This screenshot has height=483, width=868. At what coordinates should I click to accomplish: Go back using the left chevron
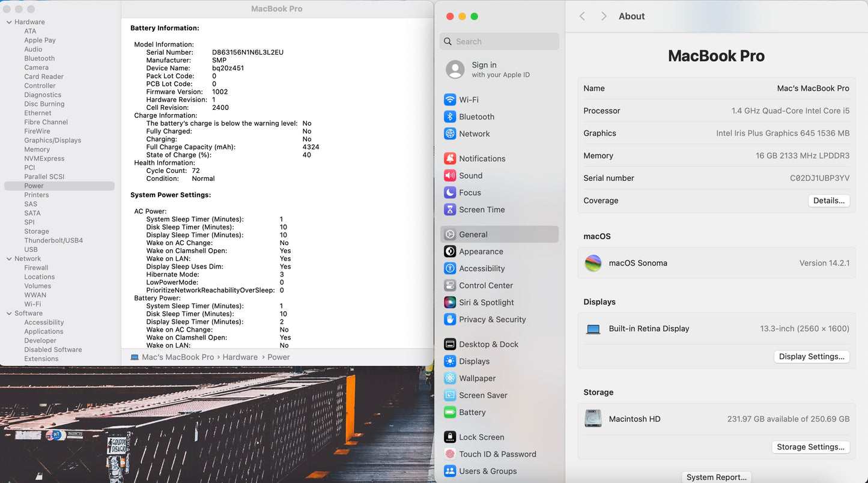[582, 16]
